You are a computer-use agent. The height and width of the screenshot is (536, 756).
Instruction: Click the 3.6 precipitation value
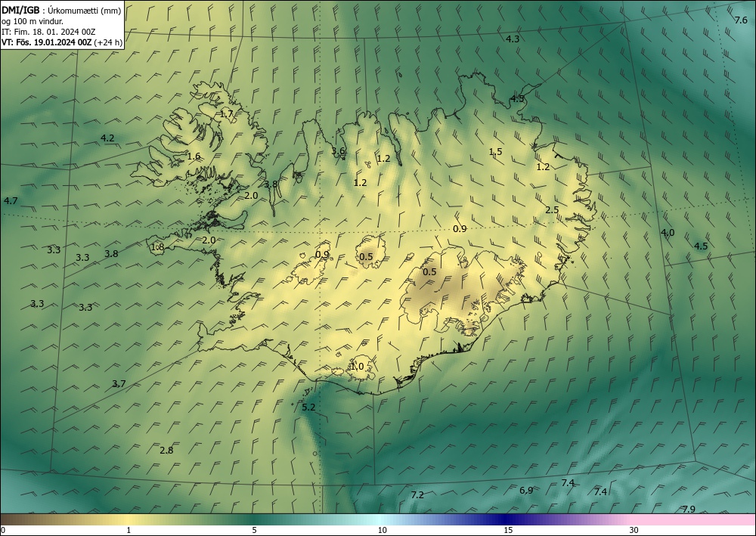coord(338,151)
